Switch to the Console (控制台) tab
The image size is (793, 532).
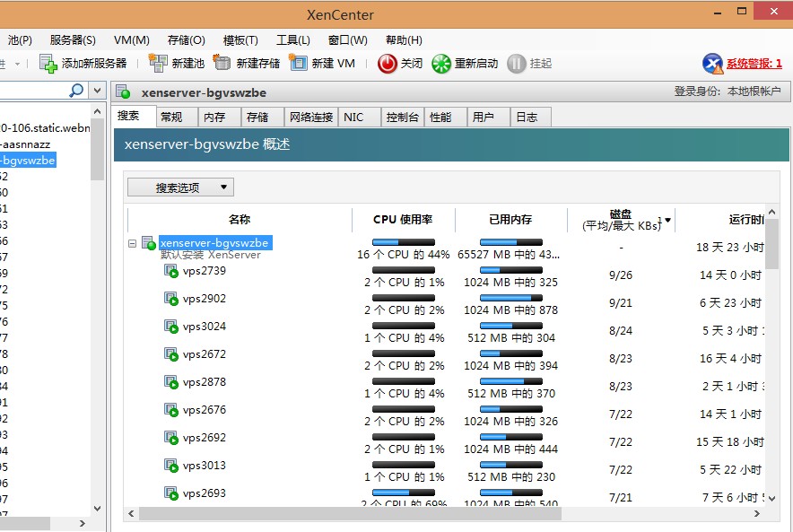(x=403, y=118)
